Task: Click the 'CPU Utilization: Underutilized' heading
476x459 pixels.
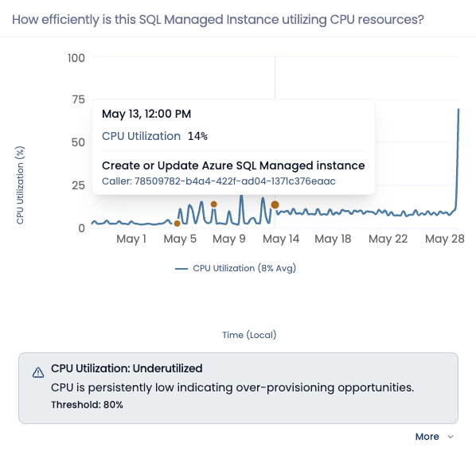Action: [127, 368]
